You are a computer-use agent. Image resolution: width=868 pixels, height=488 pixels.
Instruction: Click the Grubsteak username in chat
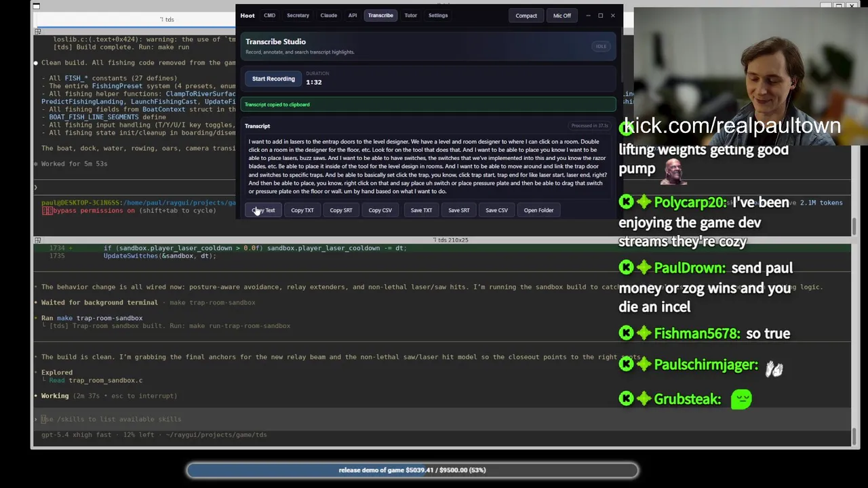point(688,399)
